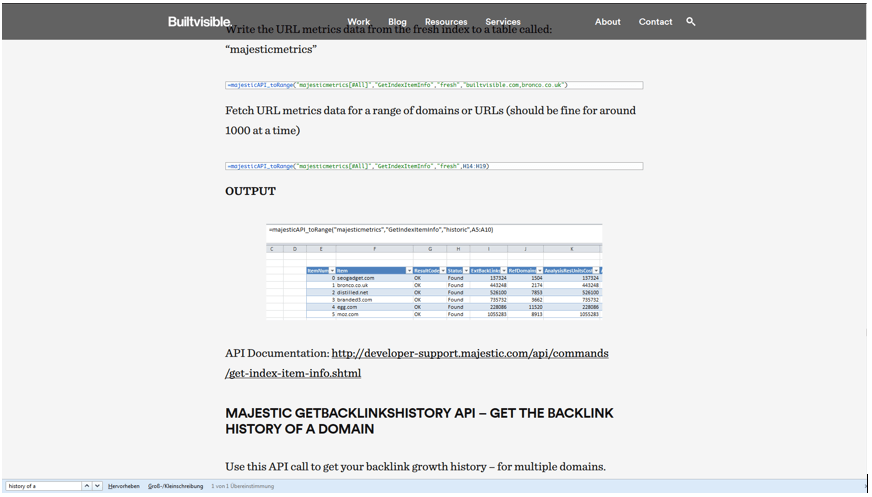Open the Blog menu item
This screenshot has width=872, height=497.
click(x=397, y=22)
